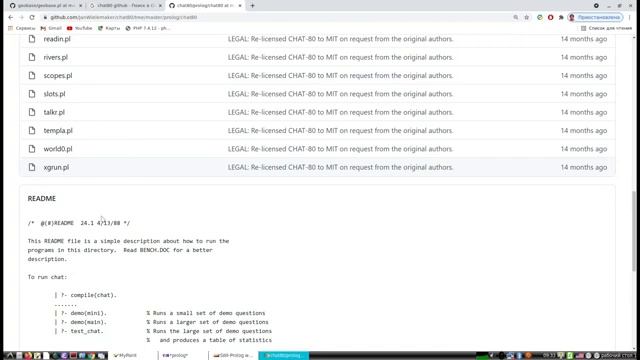The width and height of the screenshot is (640, 360).
Task: Close the geobase tab
Action: [80, 6]
